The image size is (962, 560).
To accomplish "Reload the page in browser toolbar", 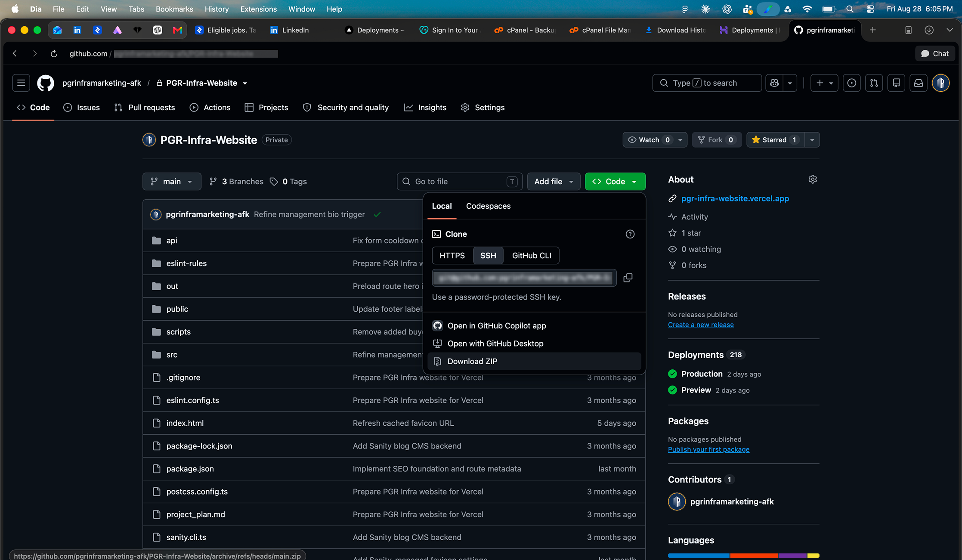I will (x=54, y=54).
